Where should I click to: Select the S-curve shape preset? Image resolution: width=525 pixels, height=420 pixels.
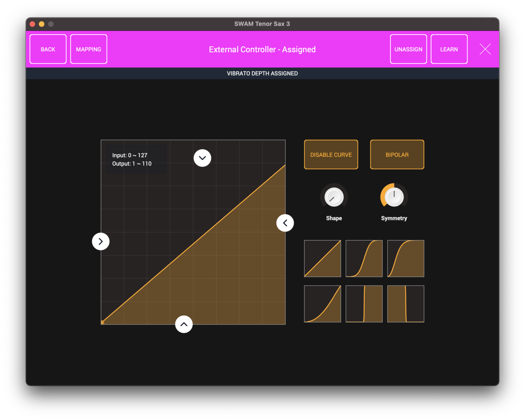coord(364,258)
